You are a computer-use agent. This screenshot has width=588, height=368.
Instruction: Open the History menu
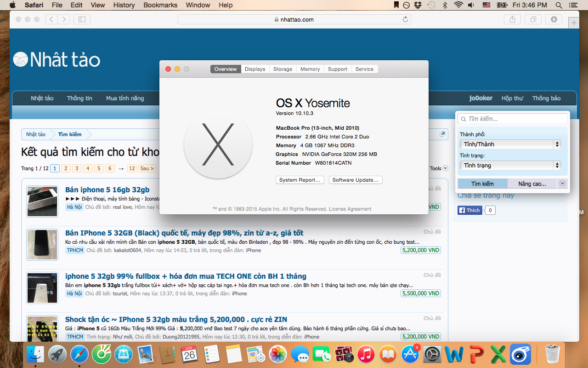point(124,5)
